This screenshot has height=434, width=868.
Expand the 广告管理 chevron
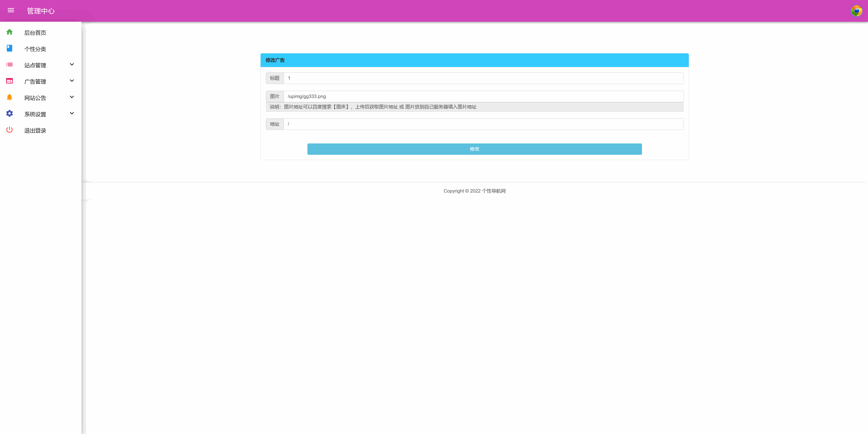click(72, 81)
